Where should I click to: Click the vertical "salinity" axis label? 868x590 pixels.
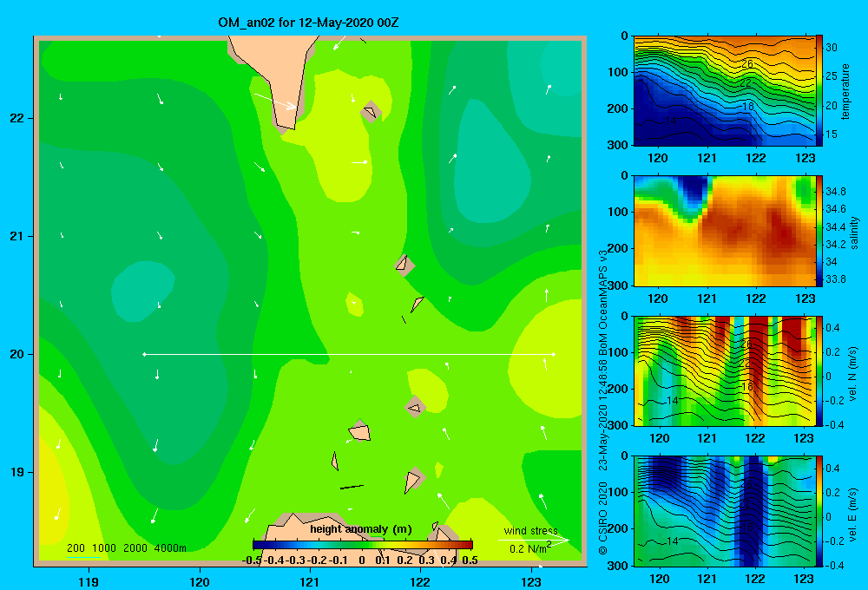(x=854, y=233)
